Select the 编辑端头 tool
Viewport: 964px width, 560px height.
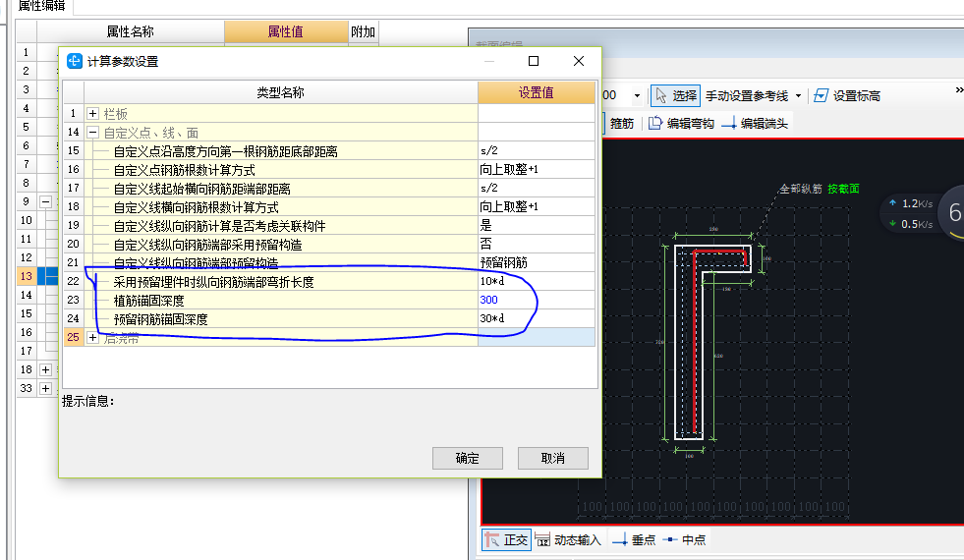(755, 124)
